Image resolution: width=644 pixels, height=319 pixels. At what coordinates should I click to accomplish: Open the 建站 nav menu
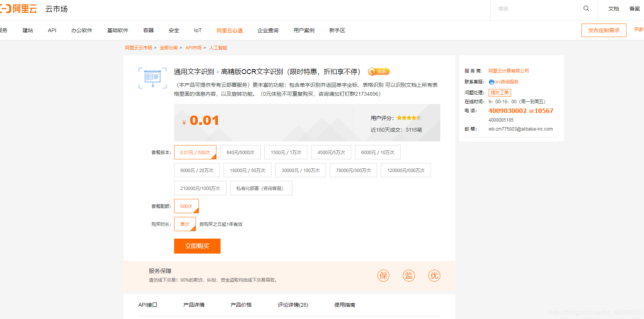coord(28,30)
